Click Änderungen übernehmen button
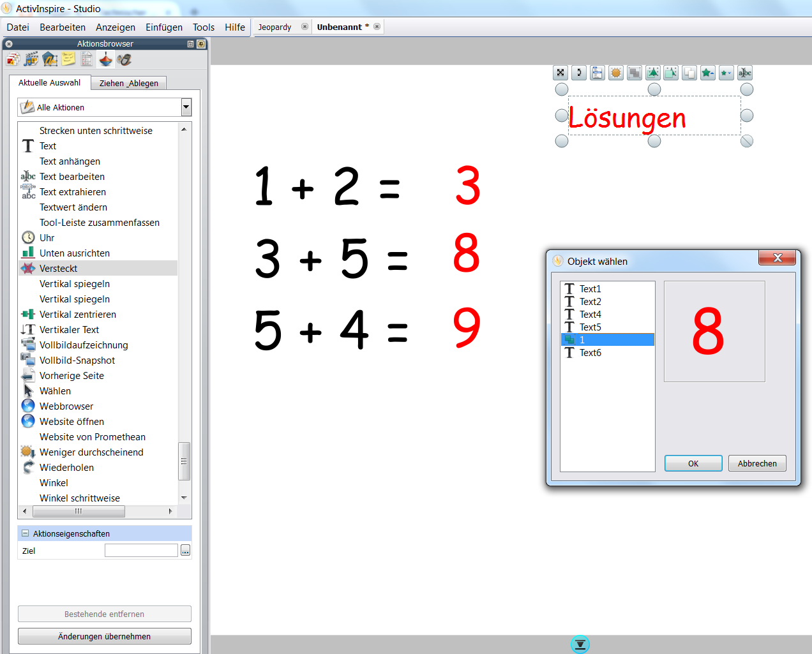This screenshot has width=812, height=654. pos(105,636)
